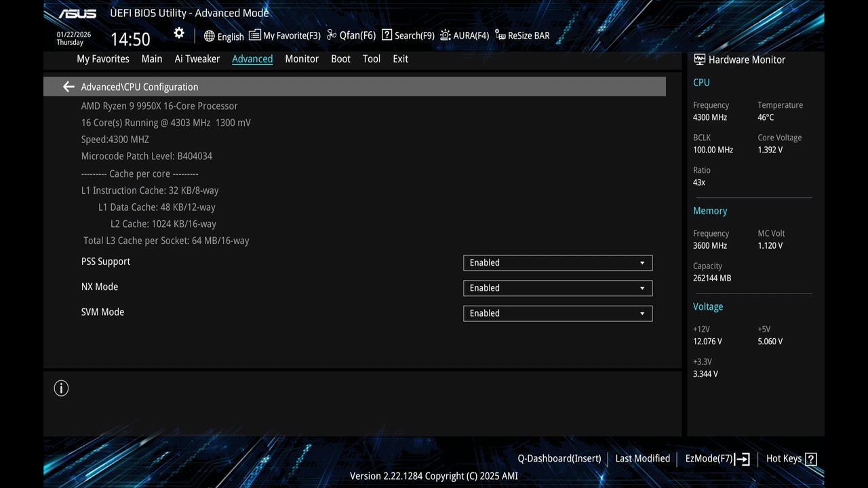This screenshot has height=488, width=868.
Task: Click the English language selector
Action: pyautogui.click(x=224, y=36)
